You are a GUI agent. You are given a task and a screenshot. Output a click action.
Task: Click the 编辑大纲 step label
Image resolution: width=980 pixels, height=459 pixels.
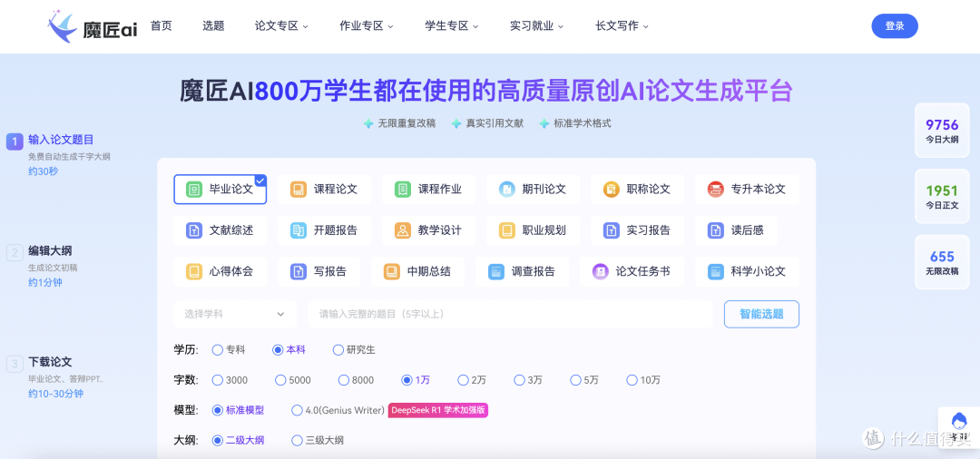50,251
